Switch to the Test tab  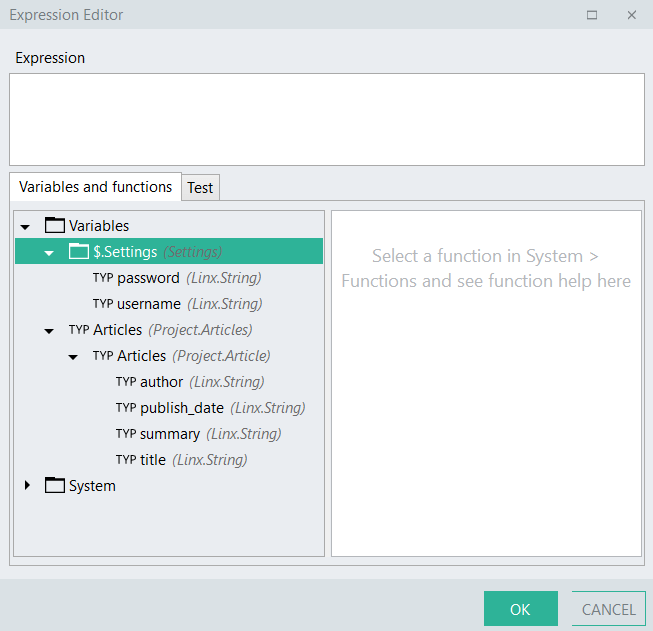200,187
